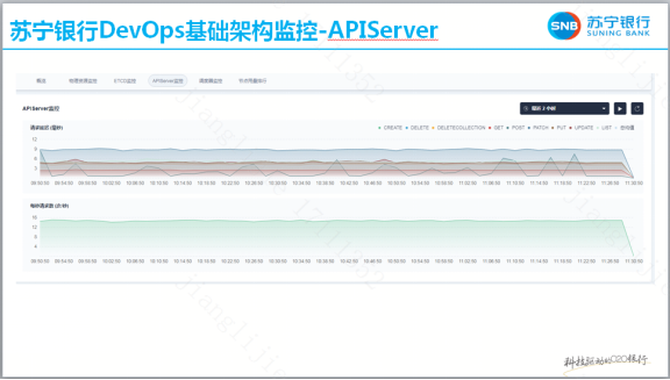The image size is (670, 380).
Task: Click y-axis value 16 on the lower chart
Action: click(35, 218)
